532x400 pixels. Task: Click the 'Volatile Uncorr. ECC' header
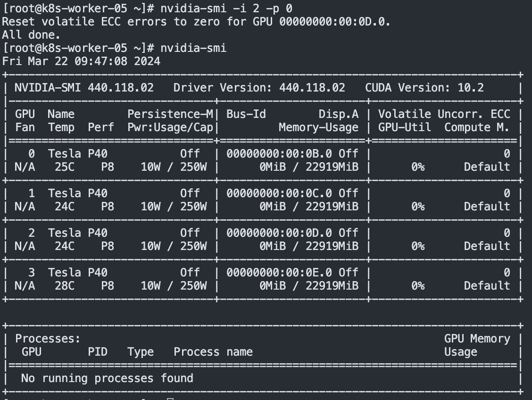tap(444, 114)
